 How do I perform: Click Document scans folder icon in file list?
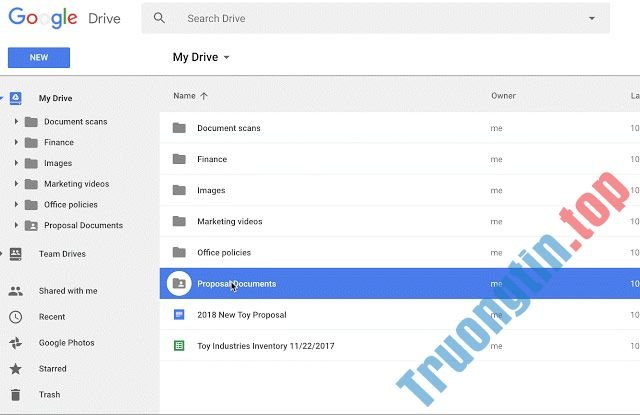pyautogui.click(x=179, y=128)
